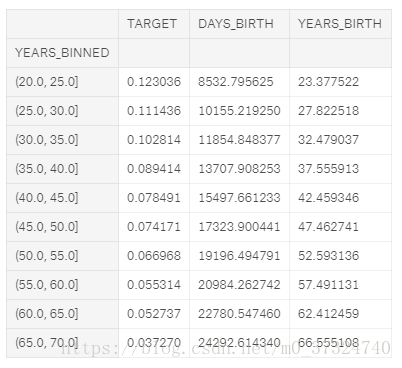Click the DAYS_BIRTH column header

click(236, 24)
